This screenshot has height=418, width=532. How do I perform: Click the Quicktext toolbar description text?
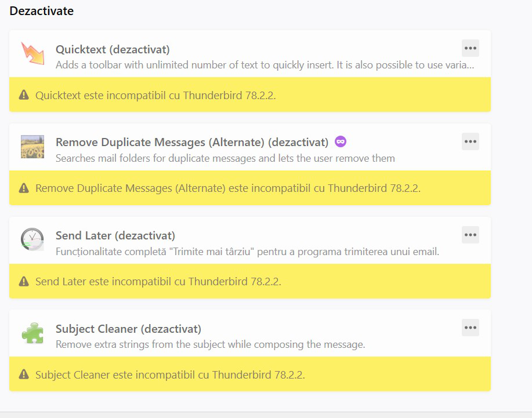point(265,64)
